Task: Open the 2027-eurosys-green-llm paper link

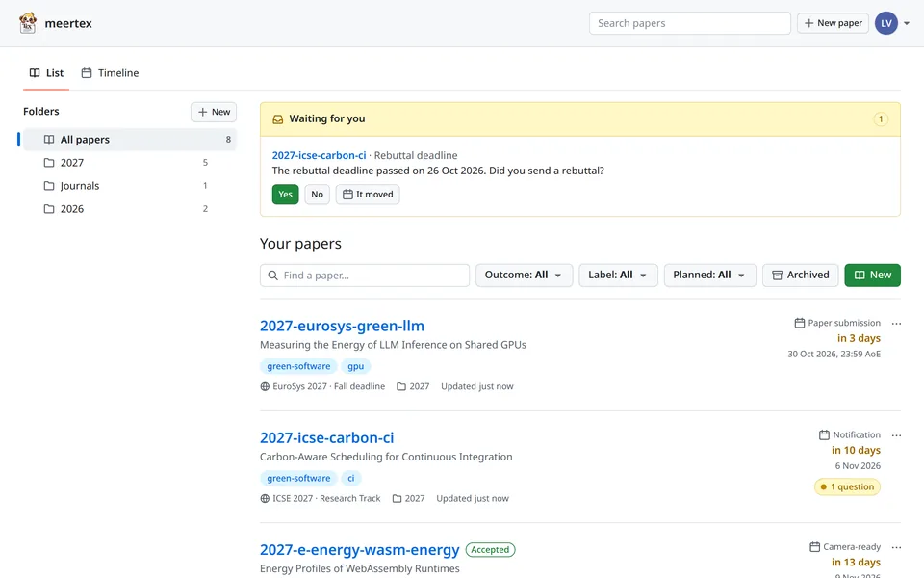Action: 342,326
